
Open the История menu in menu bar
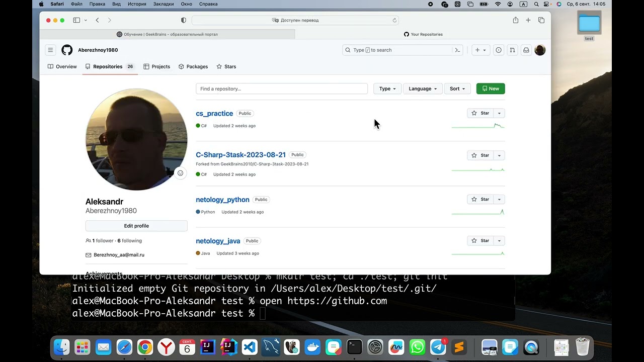tap(137, 4)
